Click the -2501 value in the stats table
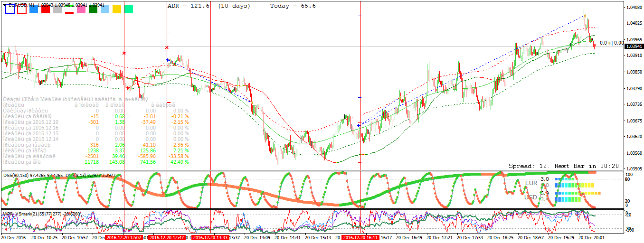Image resolution: width=644 pixels, height=243 pixels. (91, 156)
